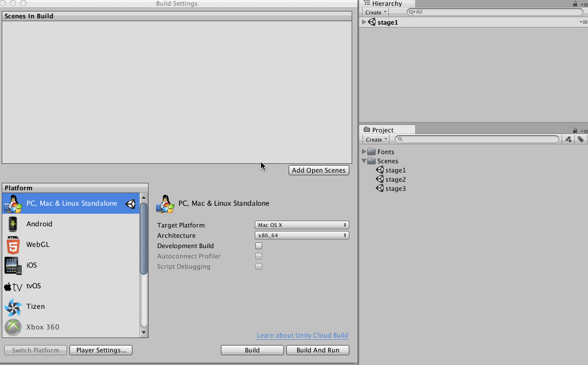The width and height of the screenshot is (588, 365).
Task: Click the lock icon on the Hierarchy panel
Action: click(575, 3)
